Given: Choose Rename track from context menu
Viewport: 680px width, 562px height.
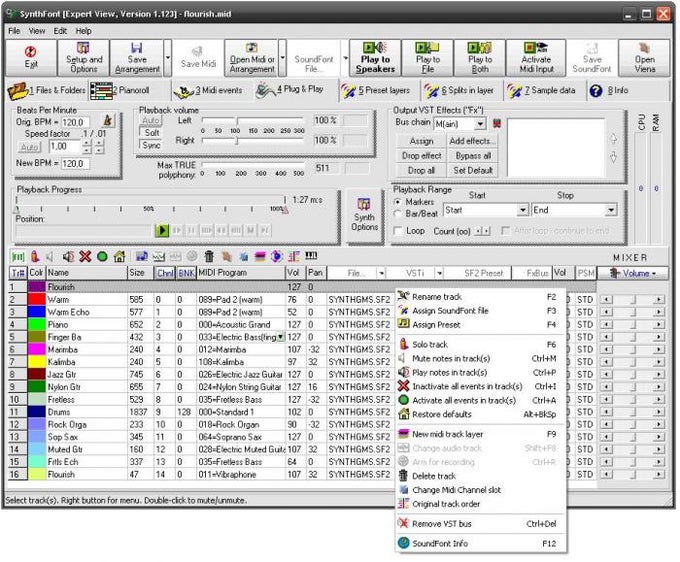Looking at the screenshot, I should [481, 297].
